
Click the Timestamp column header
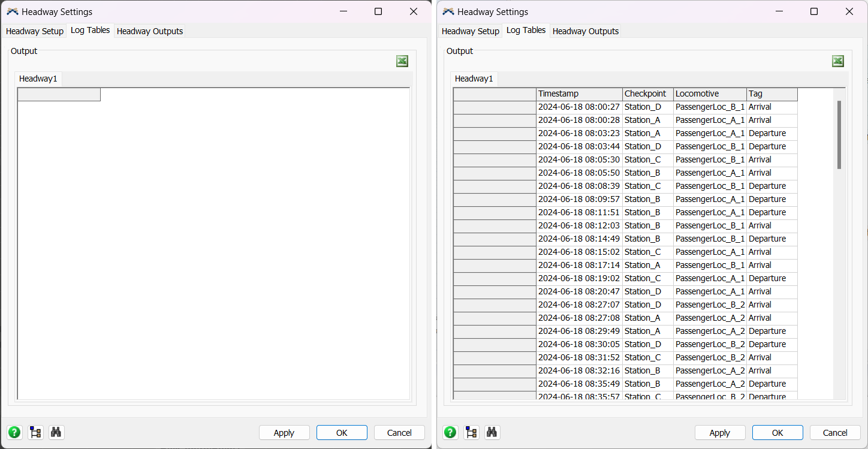[x=579, y=94]
